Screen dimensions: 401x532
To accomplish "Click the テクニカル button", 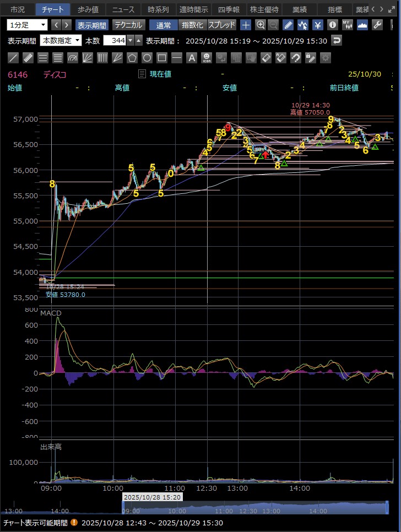I will click(x=129, y=25).
